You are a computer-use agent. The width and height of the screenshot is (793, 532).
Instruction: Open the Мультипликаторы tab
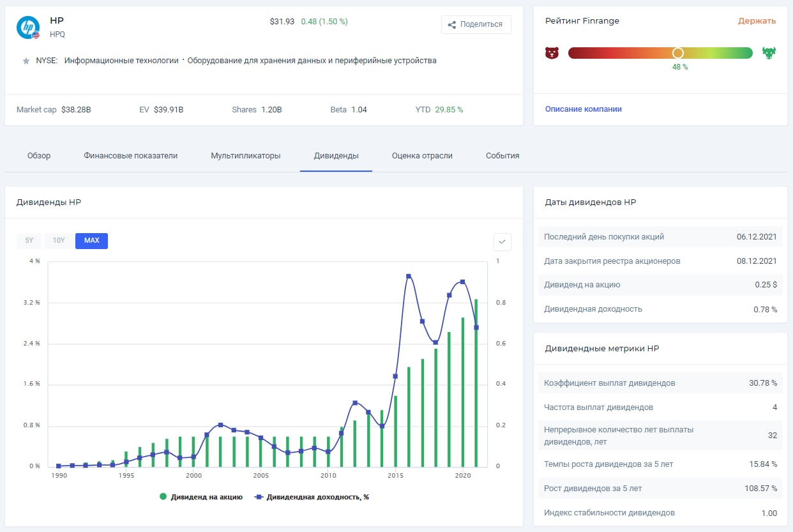point(246,156)
